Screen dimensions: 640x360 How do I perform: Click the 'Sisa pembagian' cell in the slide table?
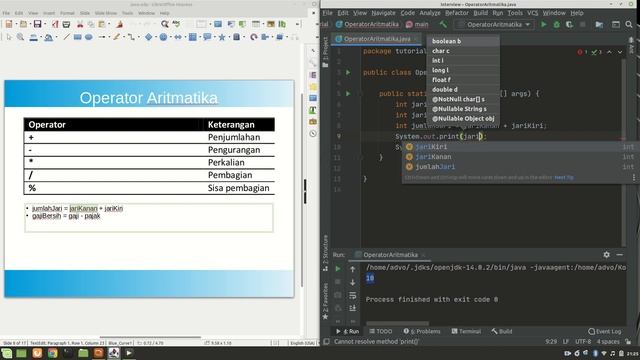pyautogui.click(x=239, y=188)
